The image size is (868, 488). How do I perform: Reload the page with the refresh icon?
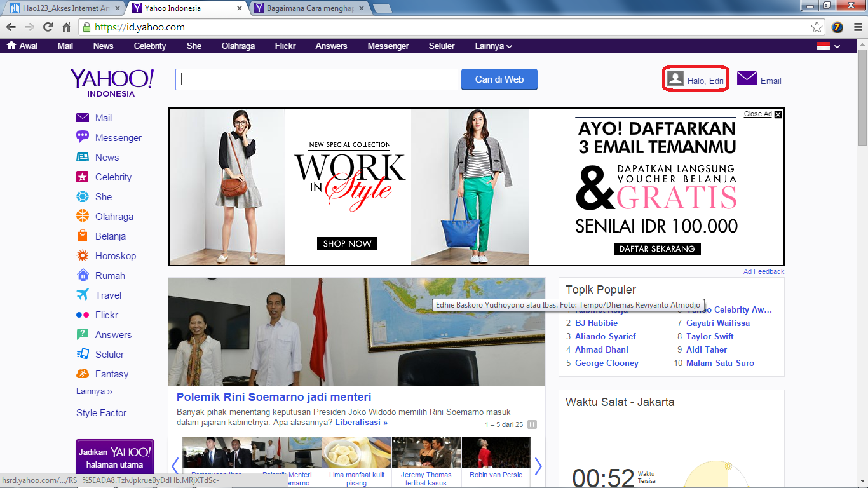point(48,27)
